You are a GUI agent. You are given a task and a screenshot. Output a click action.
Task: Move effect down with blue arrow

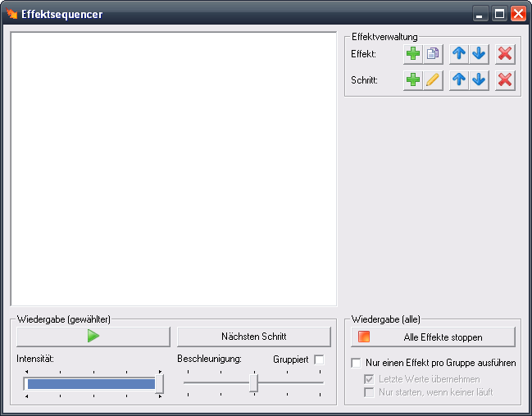point(479,54)
